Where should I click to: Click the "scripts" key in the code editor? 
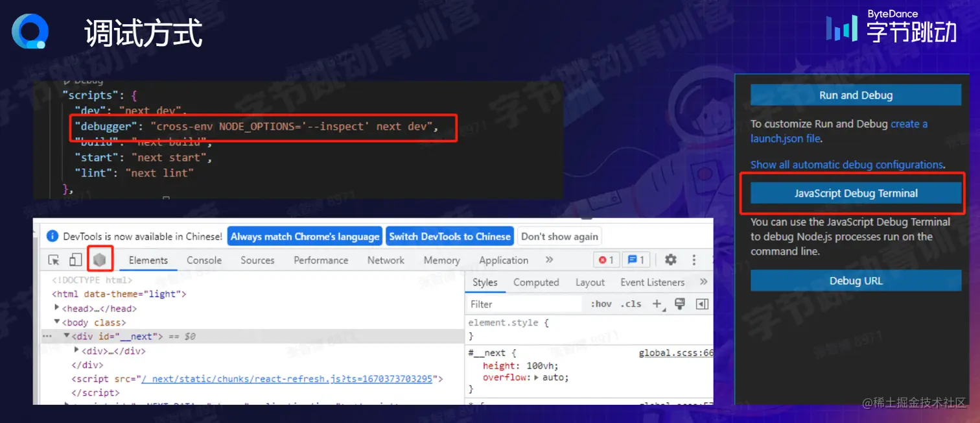click(91, 95)
